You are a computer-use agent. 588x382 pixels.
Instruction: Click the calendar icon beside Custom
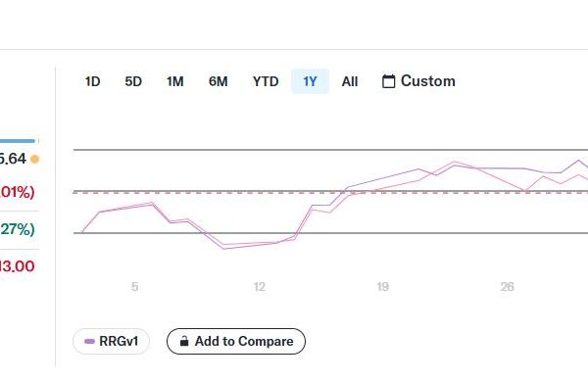[x=388, y=81]
